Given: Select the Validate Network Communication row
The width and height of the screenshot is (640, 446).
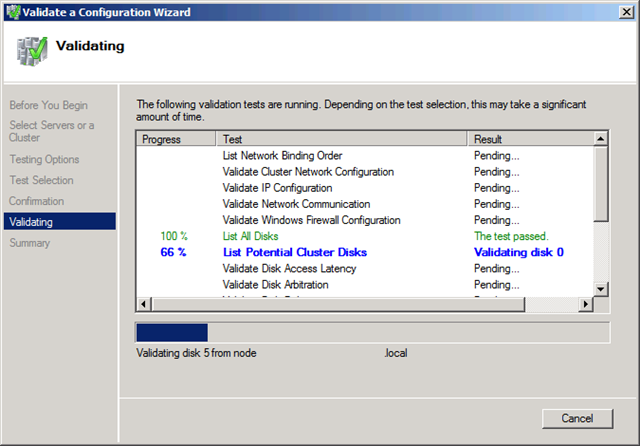Looking at the screenshot, I should pyautogui.click(x=365, y=204).
